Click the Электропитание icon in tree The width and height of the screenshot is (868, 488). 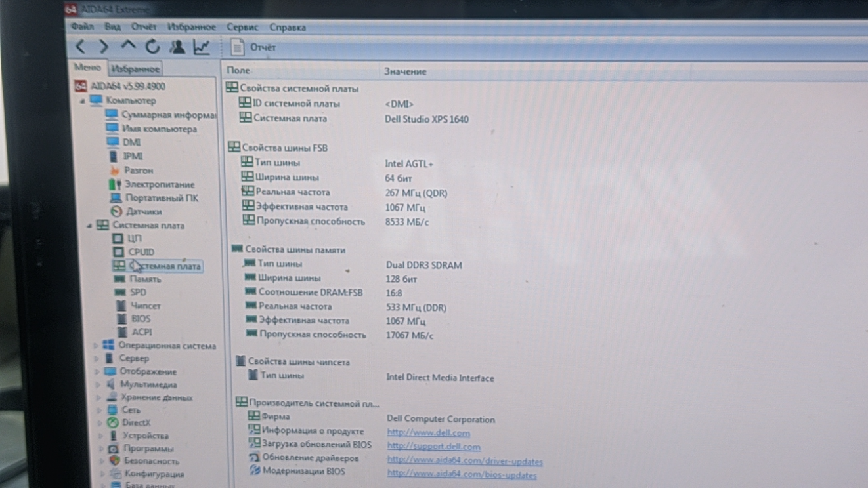(114, 184)
